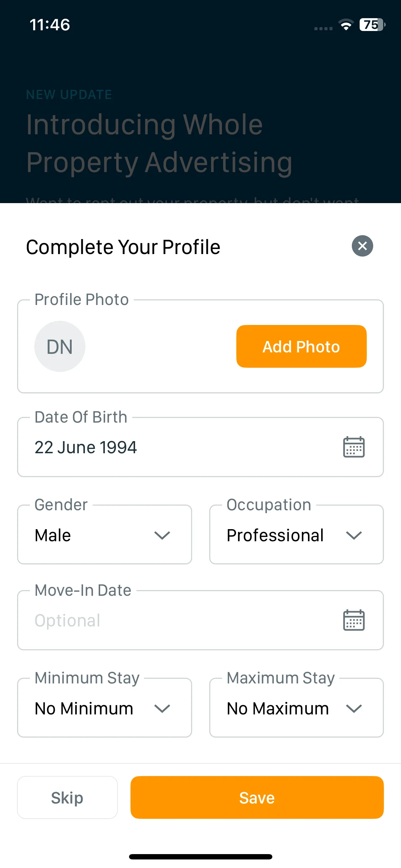Edit the 22 June 1994 date field
Image resolution: width=401 pixels, height=868 pixels.
point(200,447)
